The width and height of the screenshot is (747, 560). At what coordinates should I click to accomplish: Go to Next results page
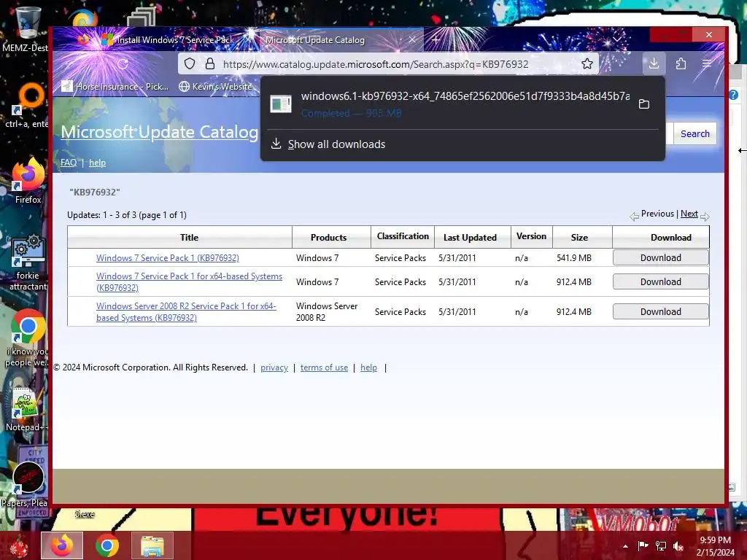point(689,214)
